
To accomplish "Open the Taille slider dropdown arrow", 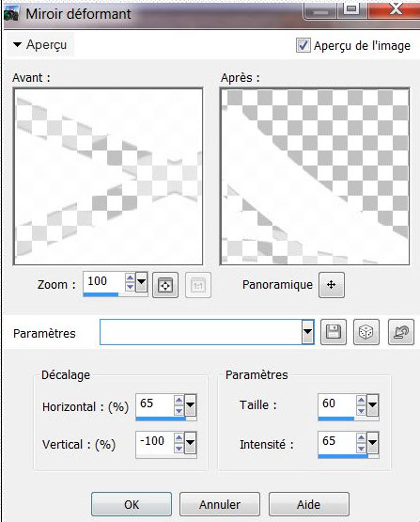I will 372,405.
